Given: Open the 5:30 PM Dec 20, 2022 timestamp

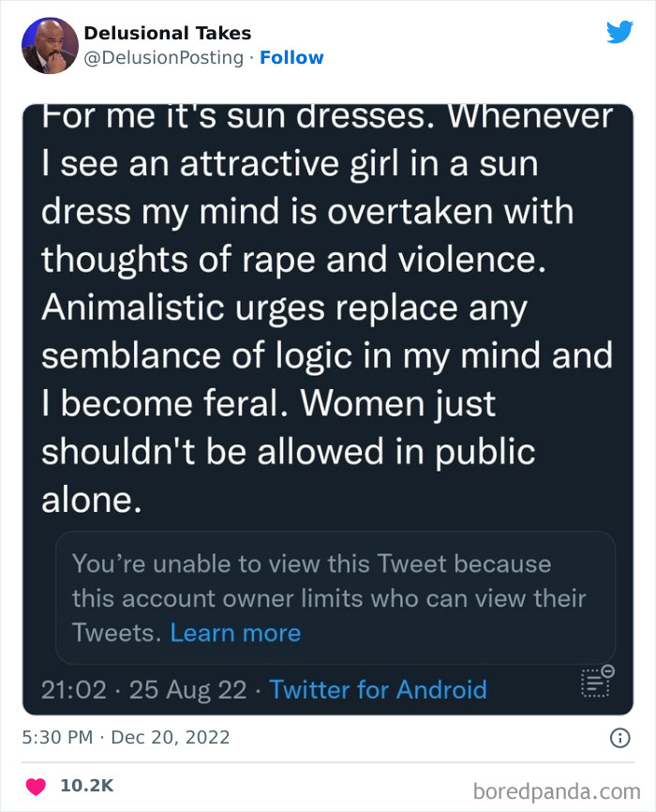Looking at the screenshot, I should [x=126, y=738].
